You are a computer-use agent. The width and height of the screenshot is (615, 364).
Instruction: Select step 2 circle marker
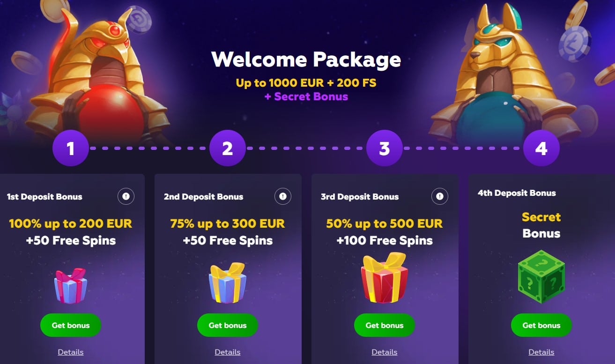tap(228, 149)
